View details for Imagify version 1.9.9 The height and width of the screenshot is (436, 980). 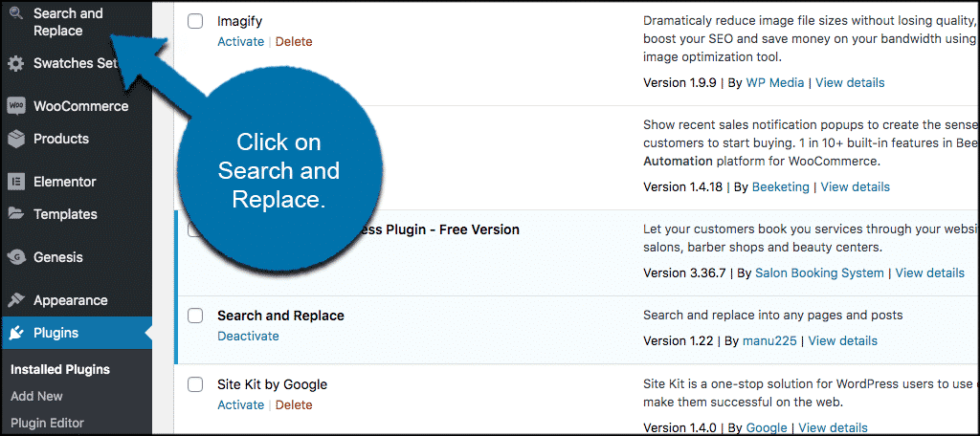tap(850, 82)
